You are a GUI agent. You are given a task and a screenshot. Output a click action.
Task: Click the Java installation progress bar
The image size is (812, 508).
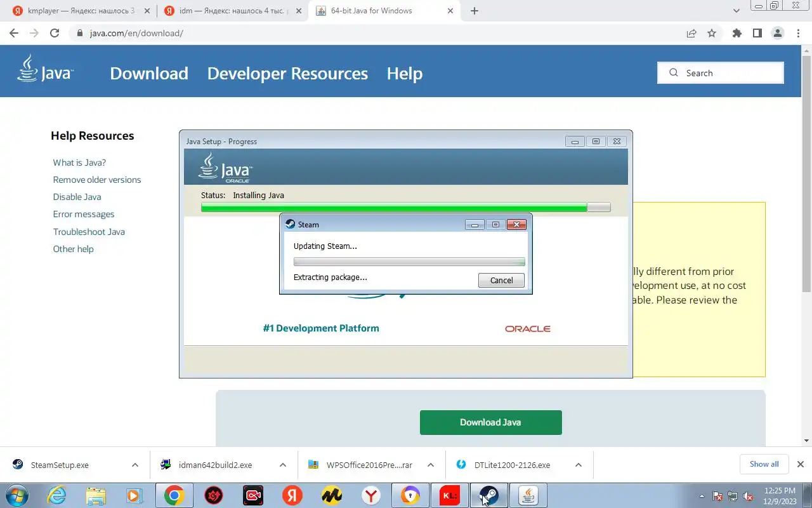[406, 207]
